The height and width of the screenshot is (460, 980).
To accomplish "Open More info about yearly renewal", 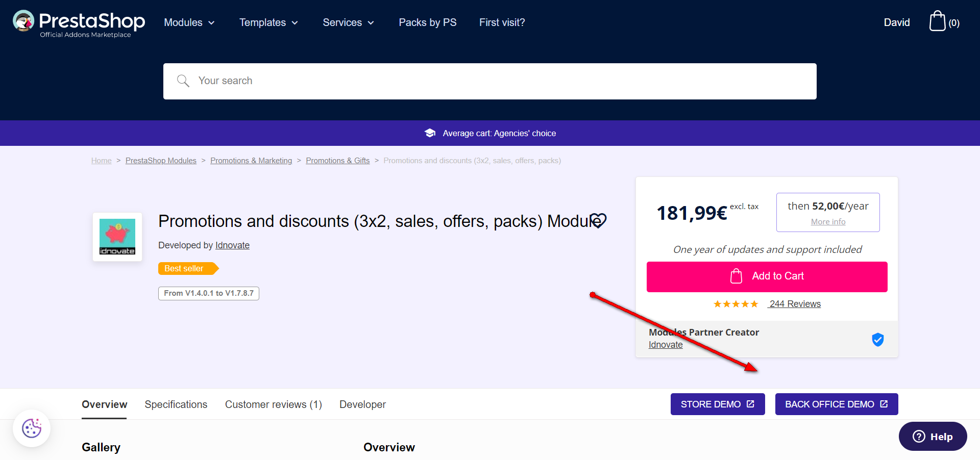I will [x=828, y=222].
